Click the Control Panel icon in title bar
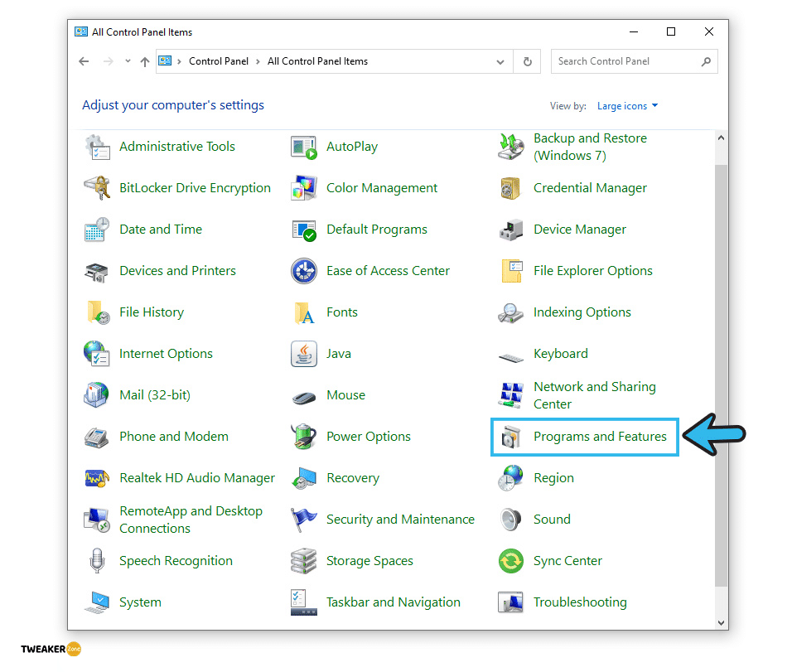The image size is (792, 672). (x=81, y=31)
